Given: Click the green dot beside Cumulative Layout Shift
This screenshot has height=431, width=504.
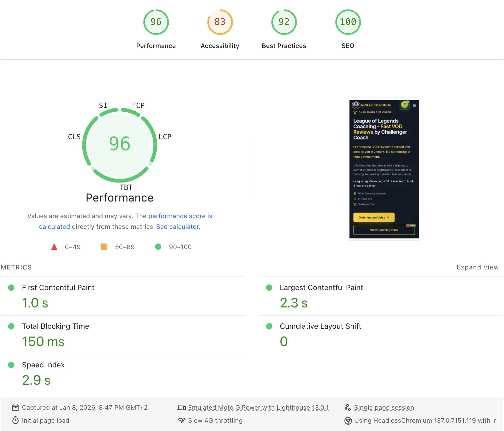Looking at the screenshot, I should (269, 326).
